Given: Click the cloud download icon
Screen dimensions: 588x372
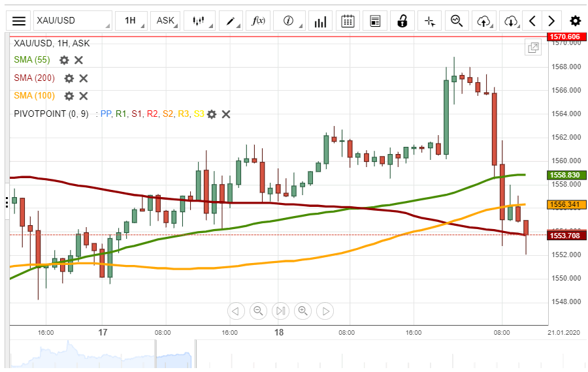Looking at the screenshot, I should click(x=511, y=20).
